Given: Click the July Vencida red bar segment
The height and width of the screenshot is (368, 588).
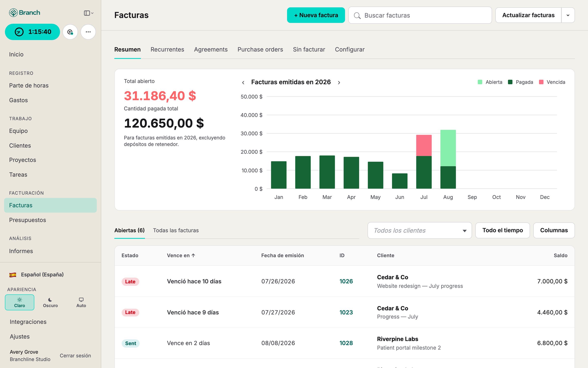Looking at the screenshot, I should (x=424, y=145).
